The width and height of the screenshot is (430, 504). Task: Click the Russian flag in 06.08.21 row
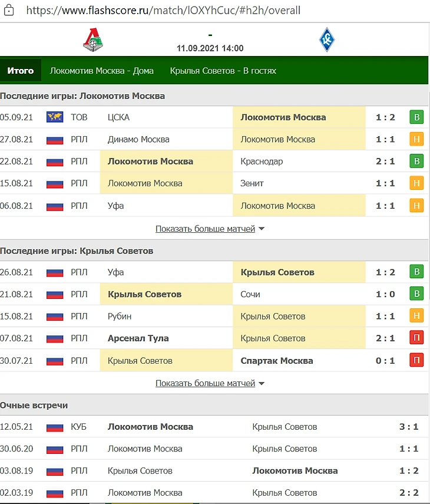[x=55, y=206]
